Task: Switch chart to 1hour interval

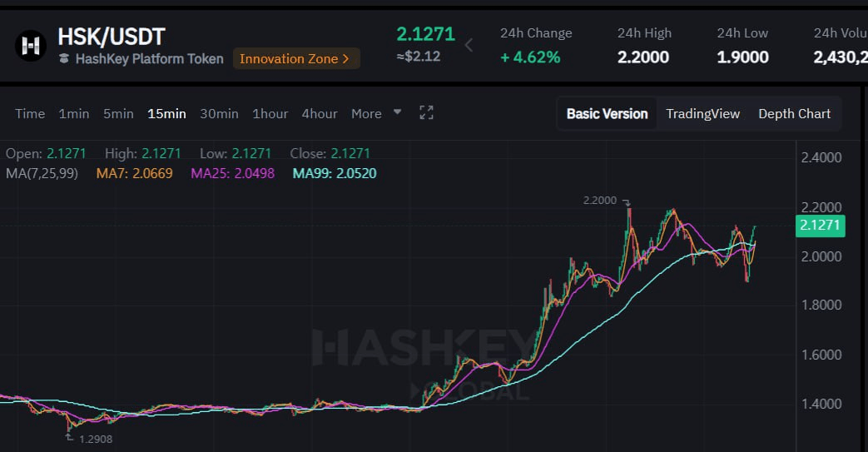Action: (270, 113)
